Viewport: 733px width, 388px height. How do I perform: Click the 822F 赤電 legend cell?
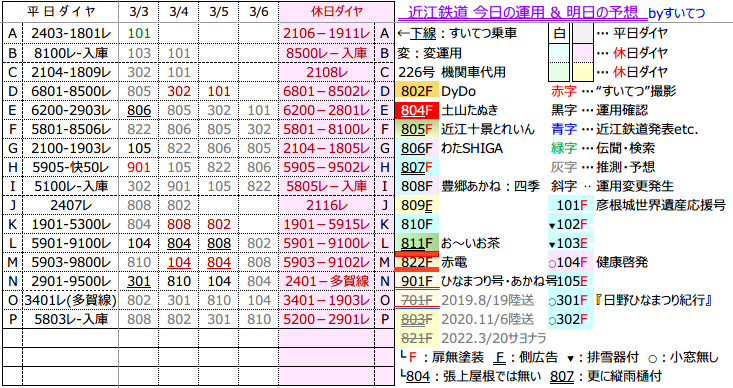click(x=417, y=262)
